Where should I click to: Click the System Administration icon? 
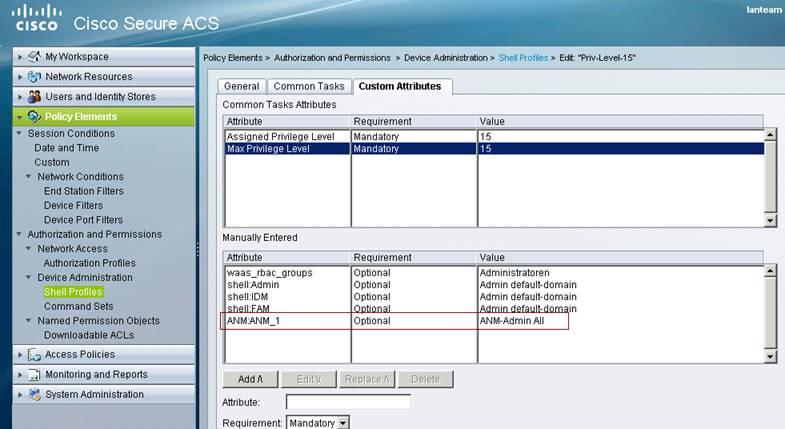34,394
